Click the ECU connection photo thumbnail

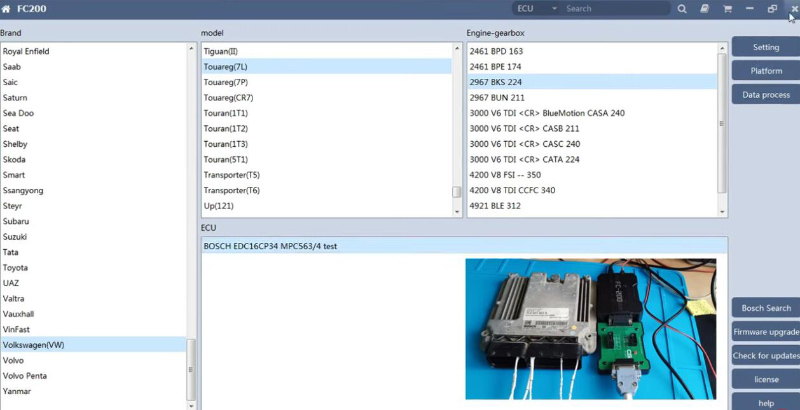point(590,330)
